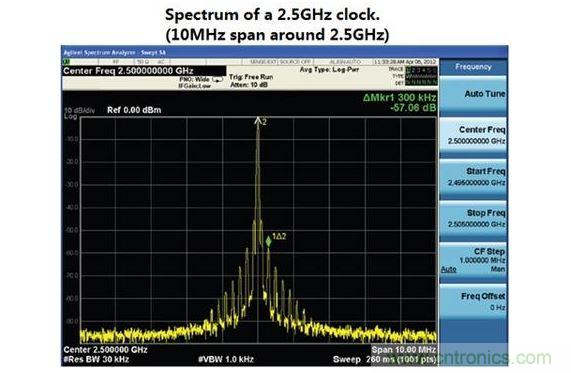Open the Stop Freq softkey
Screen dimensions: 571x373
473,219
